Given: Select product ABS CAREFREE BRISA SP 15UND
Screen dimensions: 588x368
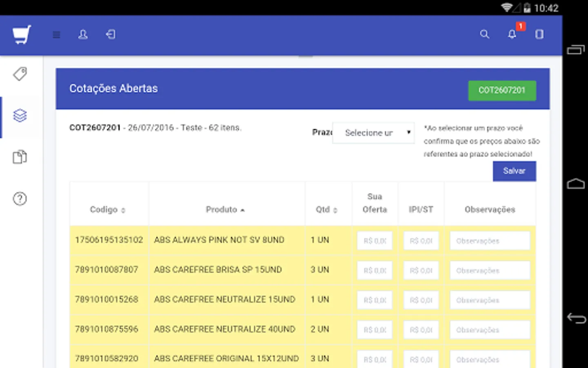Looking at the screenshot, I should (218, 270).
